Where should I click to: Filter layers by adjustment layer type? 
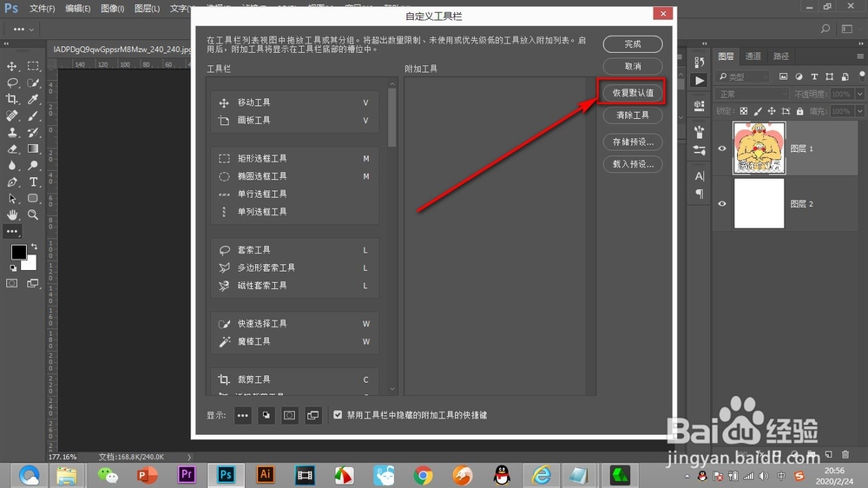(799, 76)
